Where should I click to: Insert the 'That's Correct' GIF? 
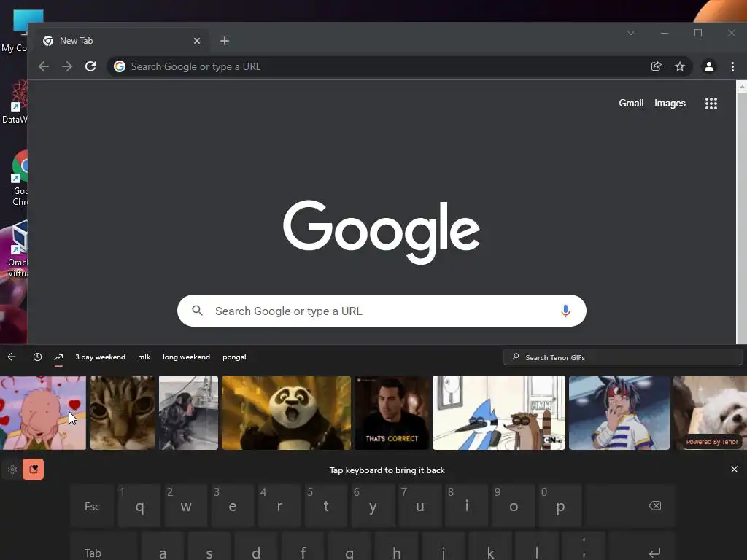click(x=392, y=413)
